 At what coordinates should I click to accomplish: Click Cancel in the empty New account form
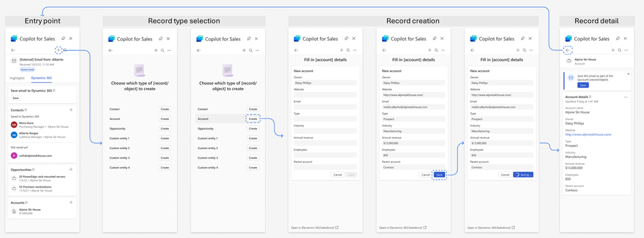tap(337, 174)
